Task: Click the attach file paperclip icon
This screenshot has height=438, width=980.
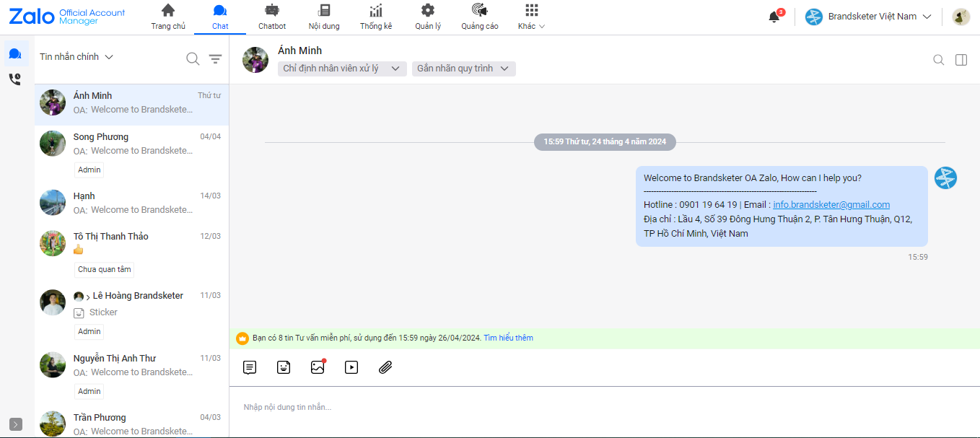Action: click(385, 367)
